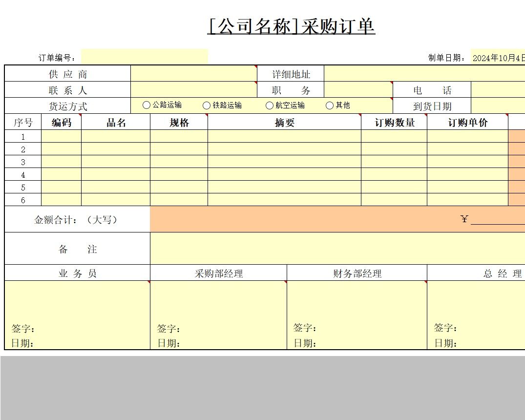
Task: Click the 订购数量 cell in row 4
Action: coord(394,175)
